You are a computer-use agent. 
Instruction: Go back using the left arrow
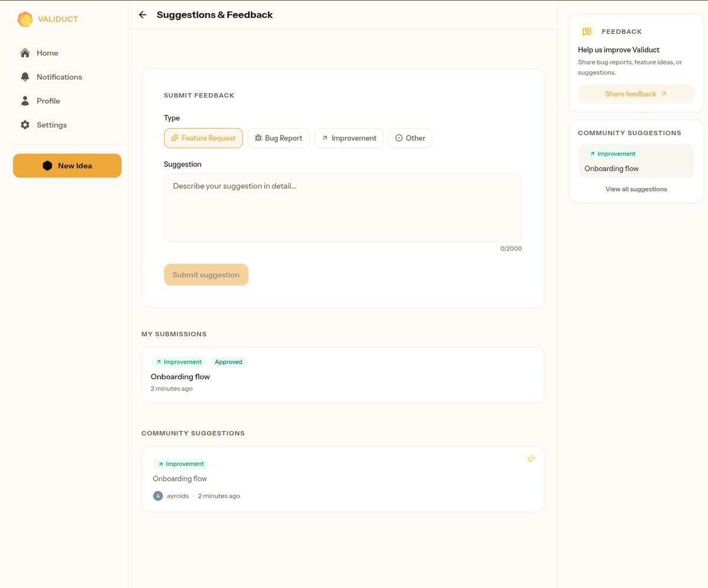pos(143,15)
